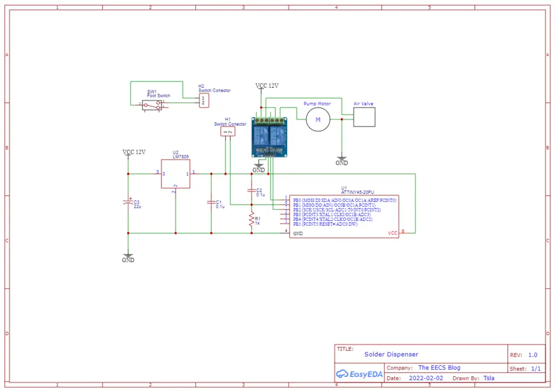Select the H1 Switch Conector symbol
The image size is (555, 392).
(x=228, y=131)
